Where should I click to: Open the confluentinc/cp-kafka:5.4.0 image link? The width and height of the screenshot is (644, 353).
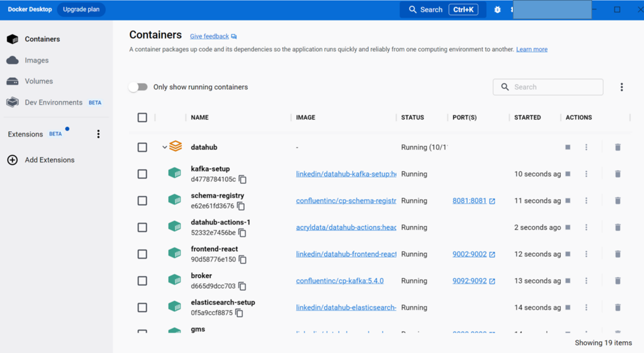click(340, 281)
